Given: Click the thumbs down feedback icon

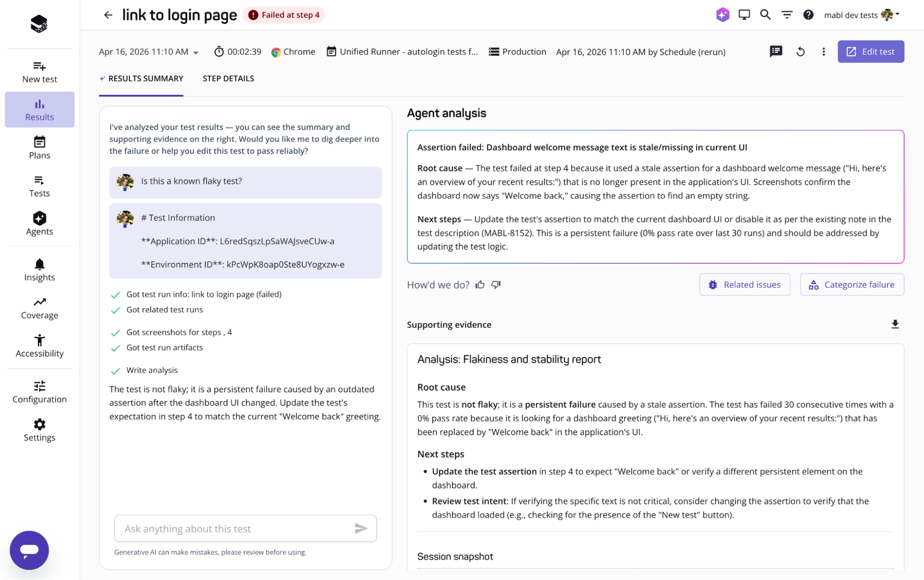Looking at the screenshot, I should coord(496,284).
